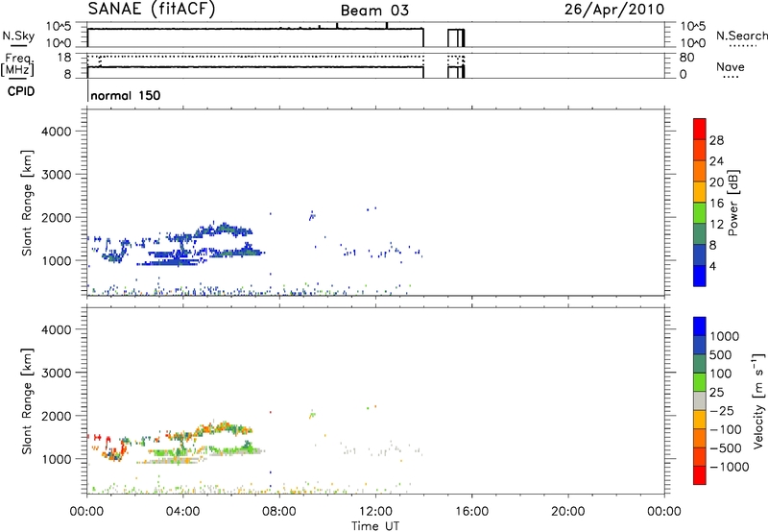Click the 2000 tick on velocity panel

pos(57,416)
